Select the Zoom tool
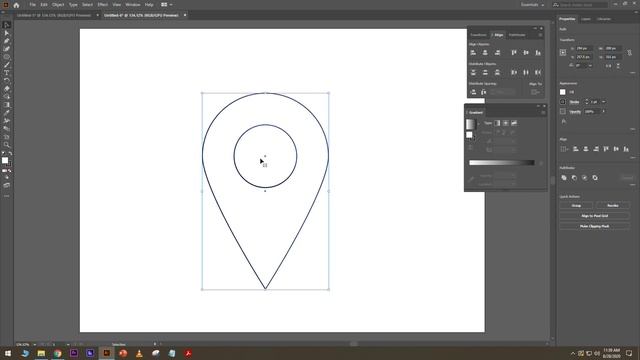 tap(7, 144)
